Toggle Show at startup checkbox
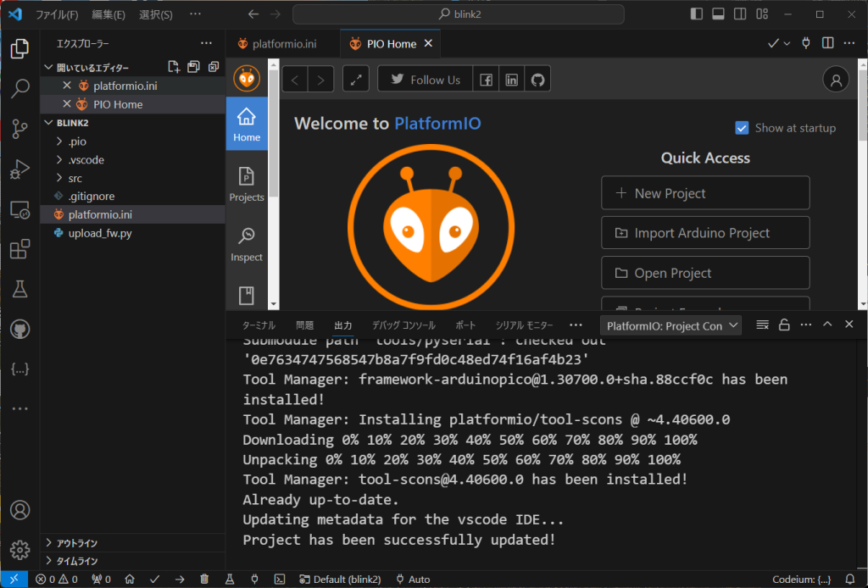 pyautogui.click(x=742, y=128)
